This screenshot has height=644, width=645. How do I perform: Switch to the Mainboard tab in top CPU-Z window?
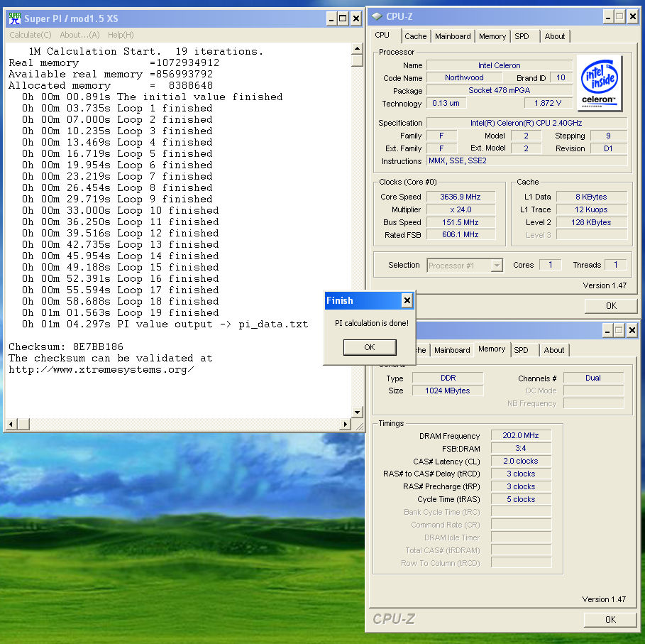(x=453, y=36)
